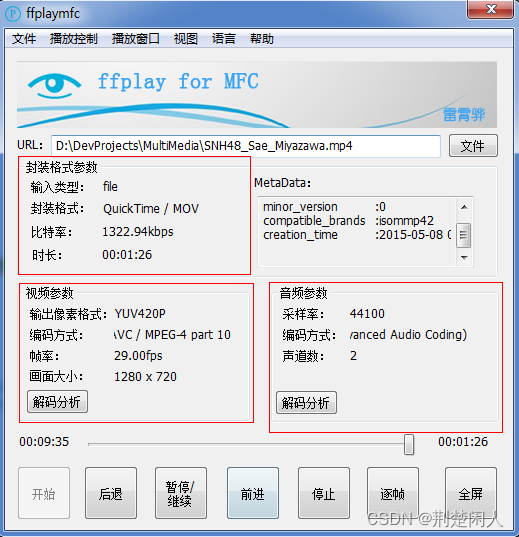
Task: Click 解码分析 button in 音频参数 group
Action: pyautogui.click(x=306, y=403)
